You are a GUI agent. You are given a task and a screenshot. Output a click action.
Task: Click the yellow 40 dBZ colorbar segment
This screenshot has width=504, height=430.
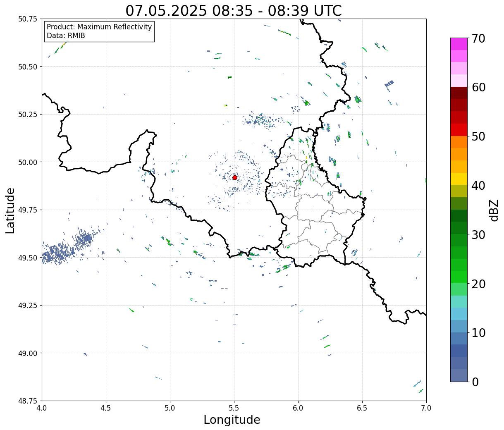[459, 179]
